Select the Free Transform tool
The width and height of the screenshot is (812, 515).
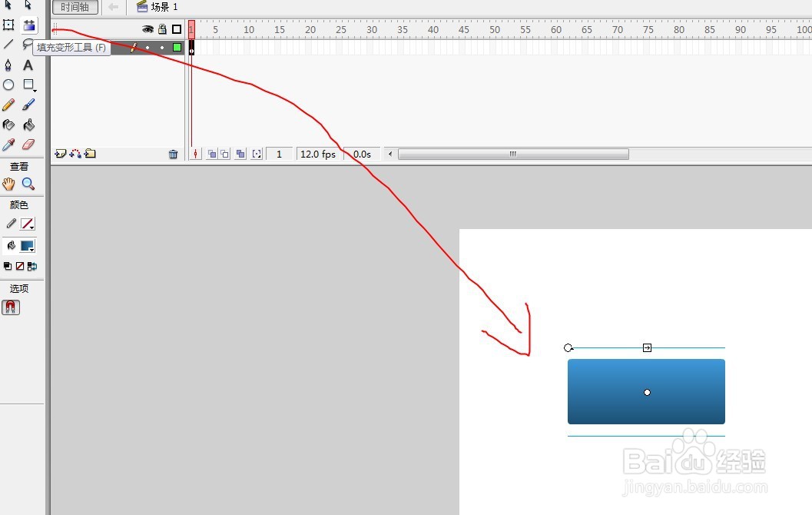(x=8, y=25)
